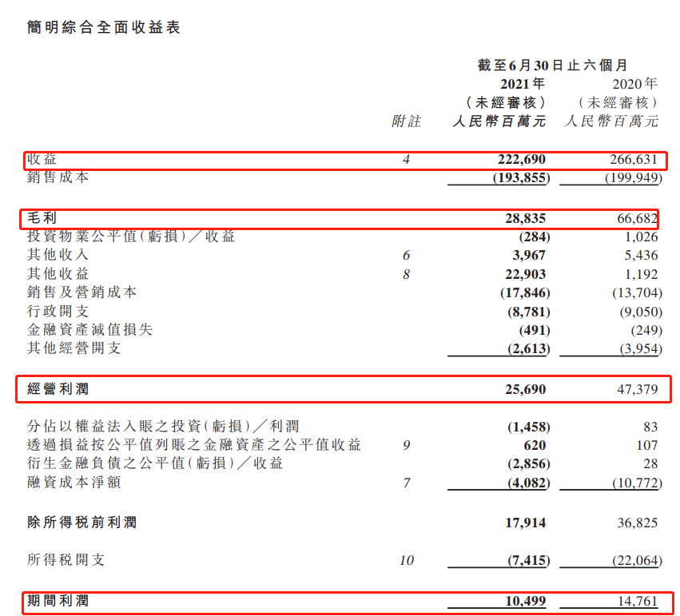Viewport: 680px width, 616px height.
Task: Click the 所得稅開支 row label
Action: (66, 560)
